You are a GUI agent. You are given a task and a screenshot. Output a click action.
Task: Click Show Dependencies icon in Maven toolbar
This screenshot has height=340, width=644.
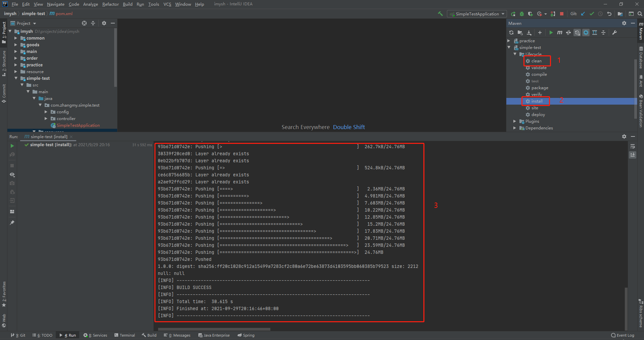click(x=595, y=33)
